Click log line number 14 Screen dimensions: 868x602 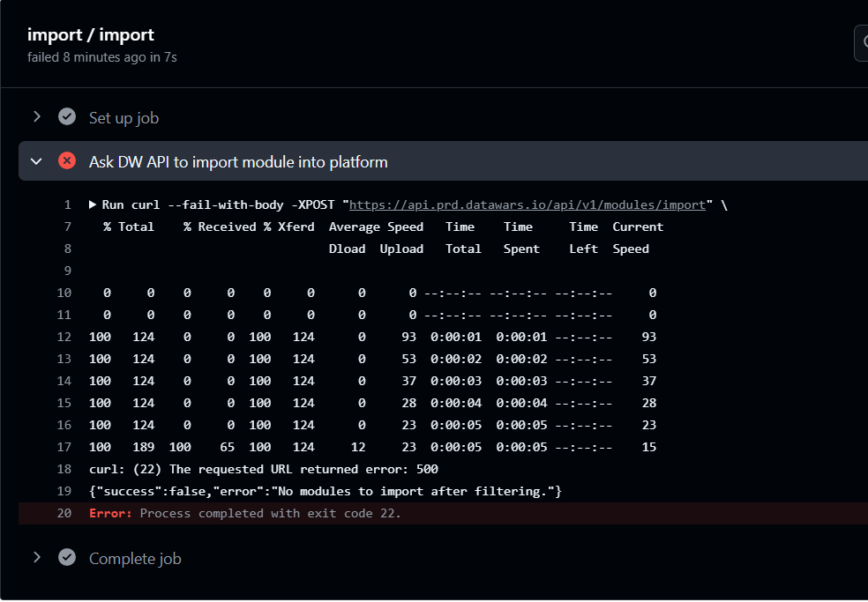point(64,382)
